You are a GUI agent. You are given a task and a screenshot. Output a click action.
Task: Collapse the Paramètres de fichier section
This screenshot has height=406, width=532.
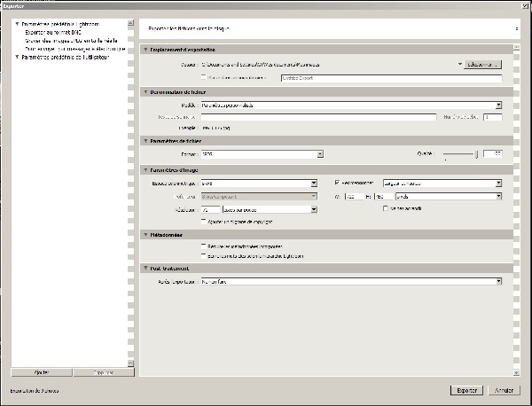pos(145,141)
